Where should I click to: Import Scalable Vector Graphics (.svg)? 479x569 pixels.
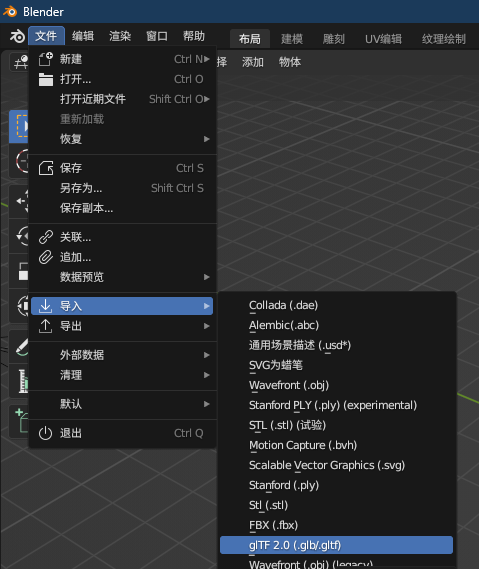pos(336,465)
